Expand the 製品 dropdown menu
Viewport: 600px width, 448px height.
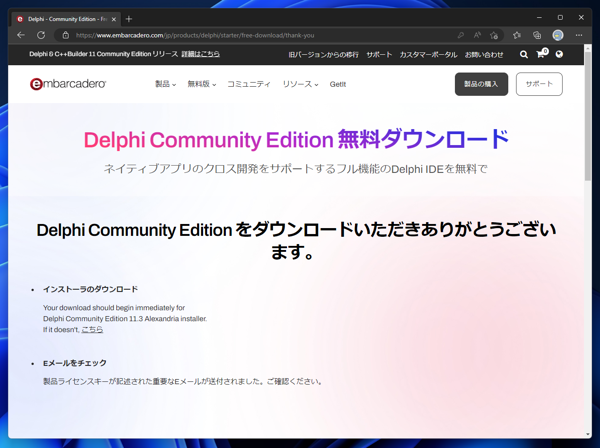point(165,84)
